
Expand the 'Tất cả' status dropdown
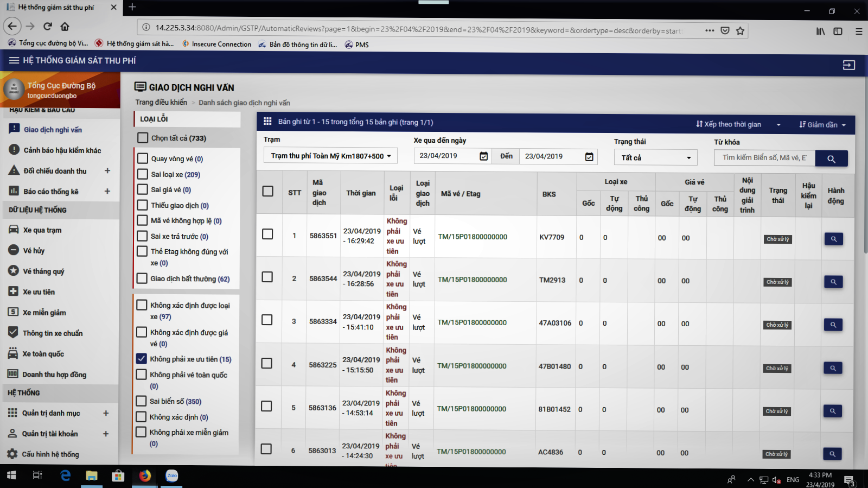tap(655, 157)
